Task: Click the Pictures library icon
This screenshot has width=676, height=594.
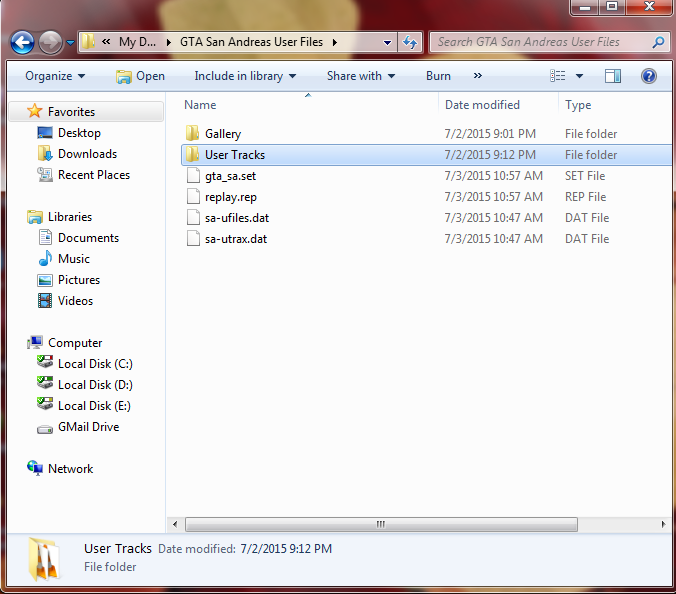Action: 45,280
